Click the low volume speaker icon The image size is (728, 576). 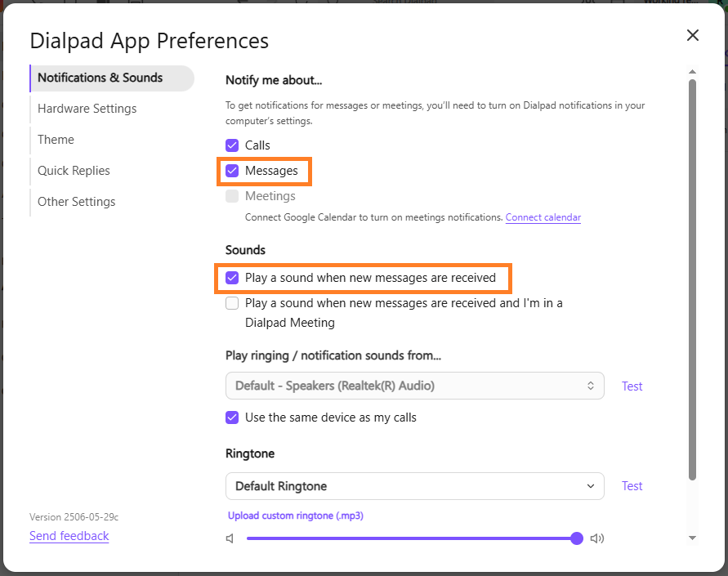tap(230, 538)
